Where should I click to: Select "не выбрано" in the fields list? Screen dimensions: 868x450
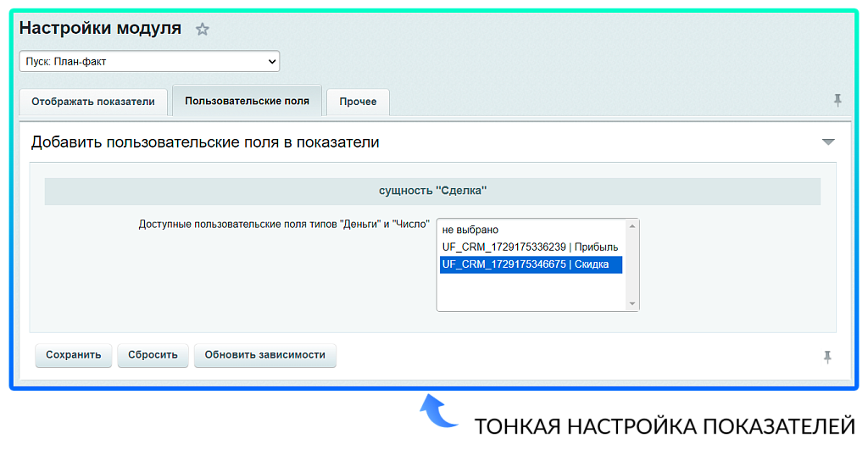pyautogui.click(x=471, y=230)
